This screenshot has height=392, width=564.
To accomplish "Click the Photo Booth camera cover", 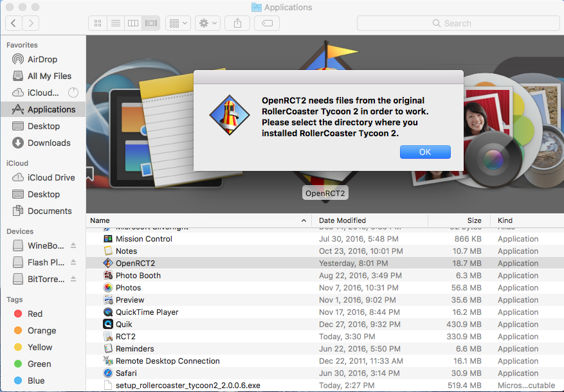I will (493, 158).
